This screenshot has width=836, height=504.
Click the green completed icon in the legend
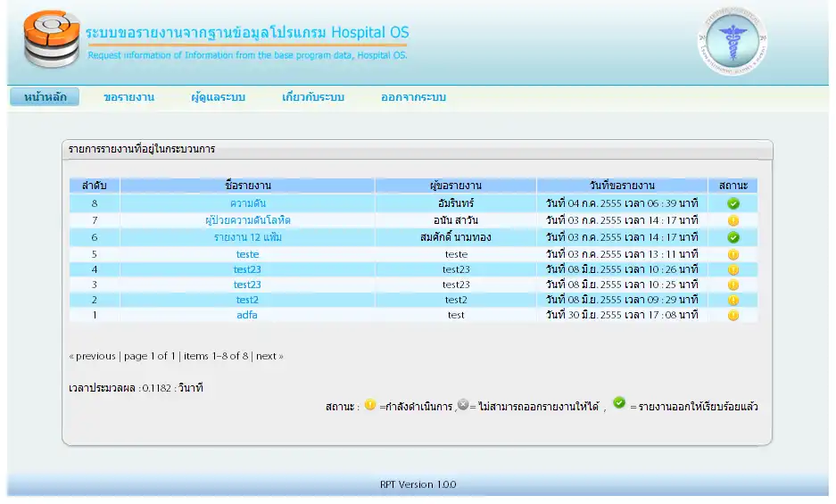(619, 402)
